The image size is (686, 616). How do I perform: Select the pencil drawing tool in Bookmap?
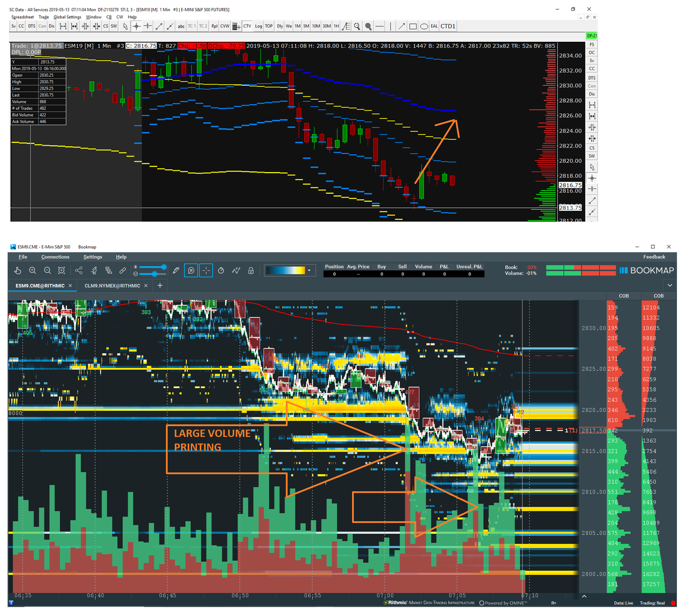(x=176, y=269)
